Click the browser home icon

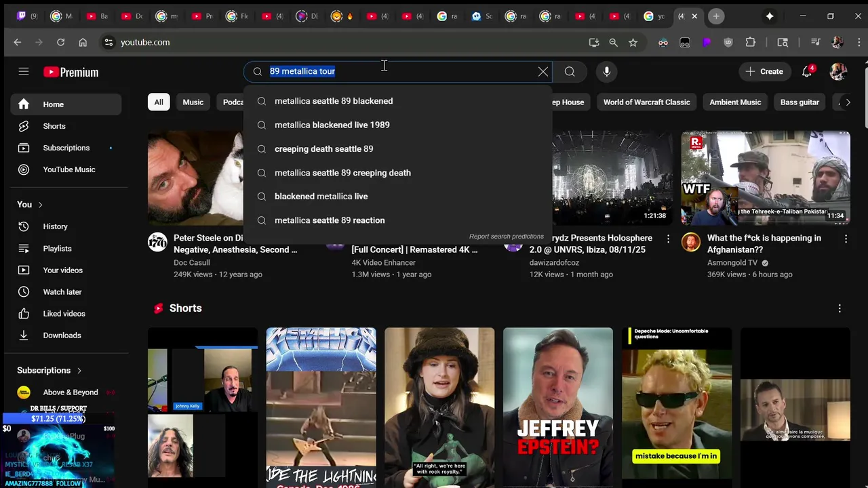pyautogui.click(x=83, y=42)
